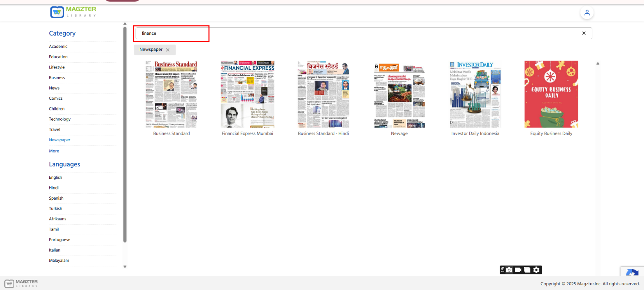The image size is (644, 290).
Task: Click the overlapping windows icon
Action: [527, 270]
